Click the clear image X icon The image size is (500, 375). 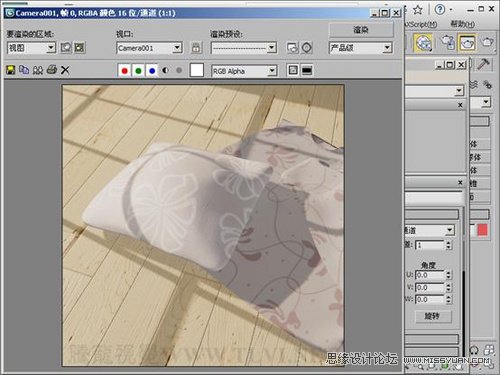65,70
